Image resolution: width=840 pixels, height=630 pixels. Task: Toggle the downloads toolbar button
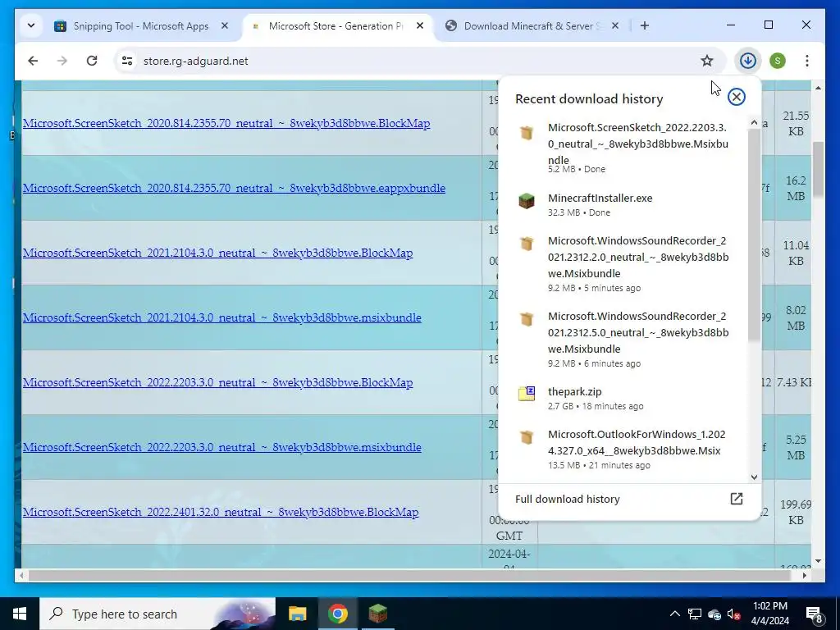[x=748, y=61]
